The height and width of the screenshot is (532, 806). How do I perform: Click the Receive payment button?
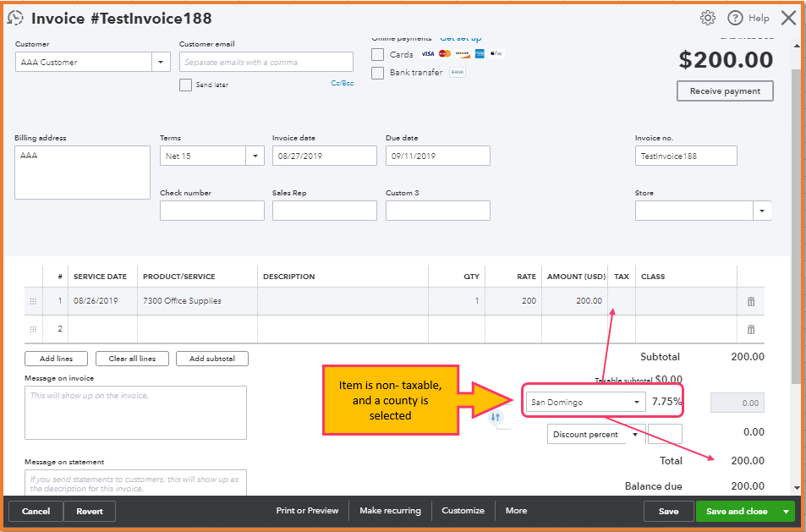point(725,91)
